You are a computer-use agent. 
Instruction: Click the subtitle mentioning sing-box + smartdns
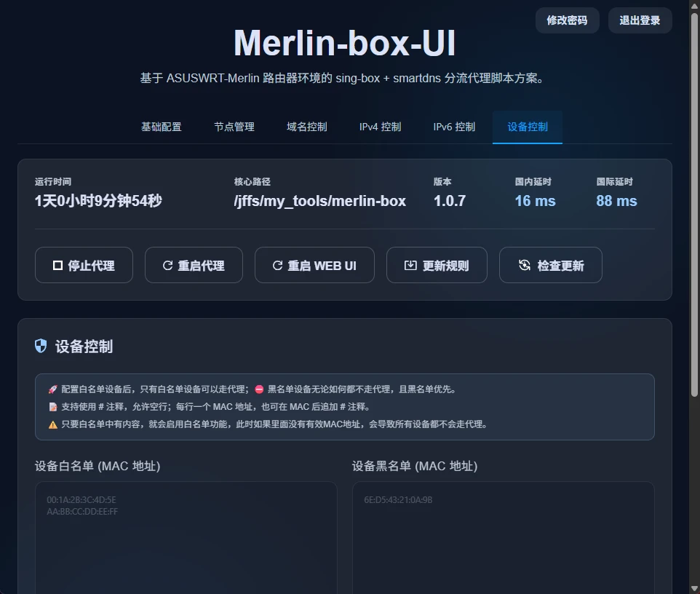(x=343, y=78)
